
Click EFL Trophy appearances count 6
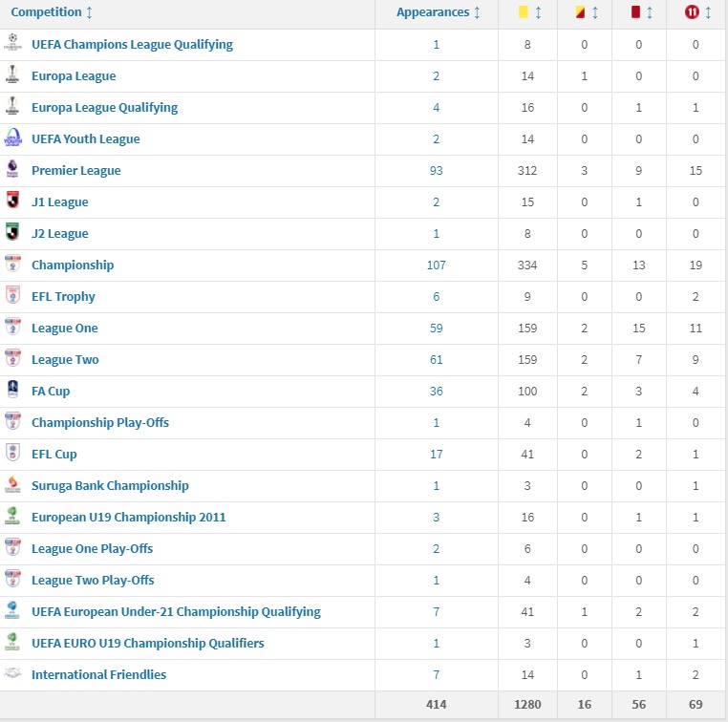click(436, 297)
